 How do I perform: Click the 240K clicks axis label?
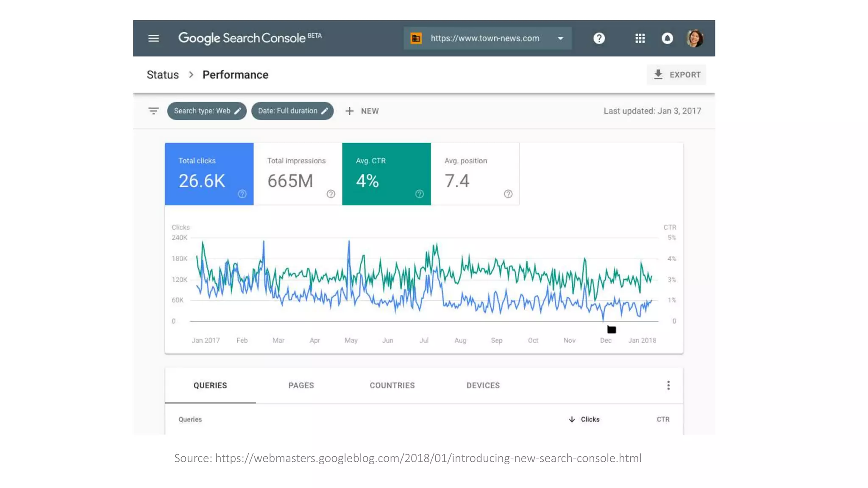(179, 238)
